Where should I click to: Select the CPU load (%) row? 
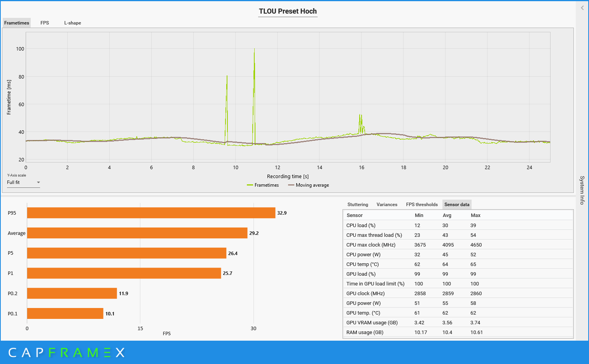click(458, 225)
